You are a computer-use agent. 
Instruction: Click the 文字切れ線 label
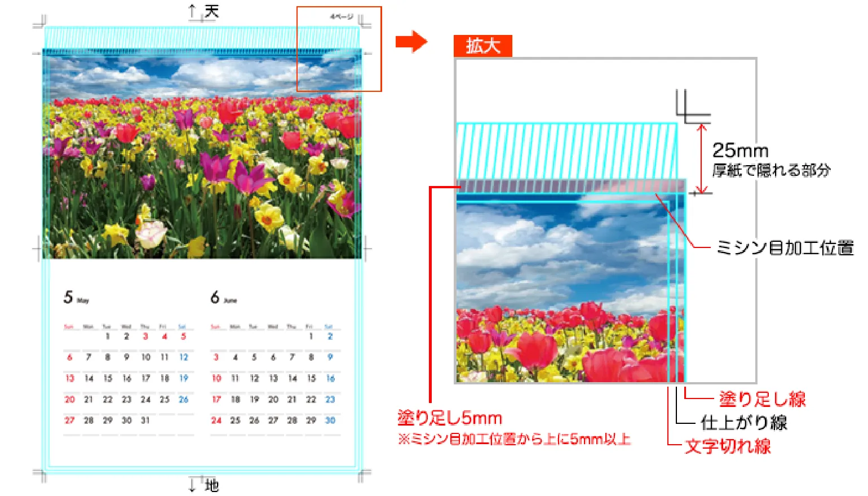[x=728, y=446]
